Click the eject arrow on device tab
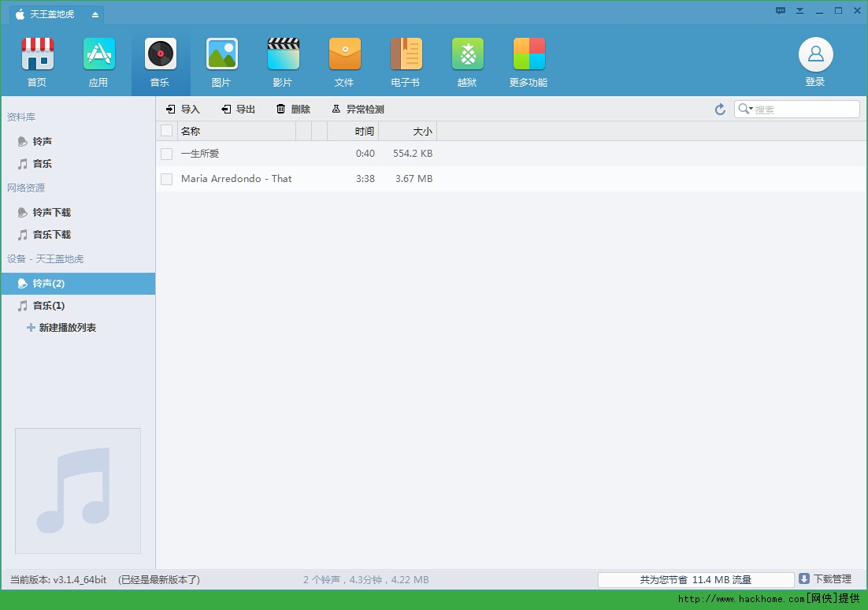This screenshot has width=868, height=610. [95, 14]
